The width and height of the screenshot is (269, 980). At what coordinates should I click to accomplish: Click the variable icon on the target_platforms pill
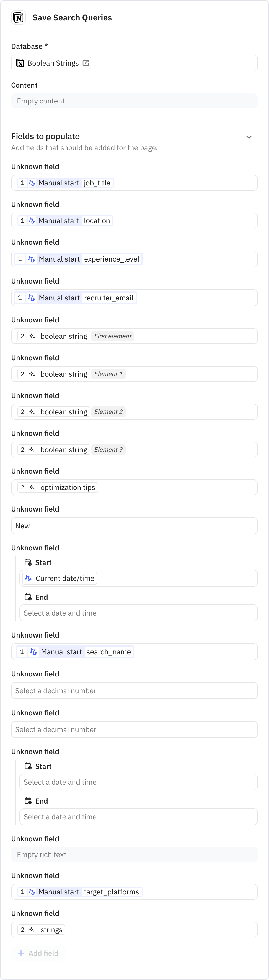tap(32, 891)
